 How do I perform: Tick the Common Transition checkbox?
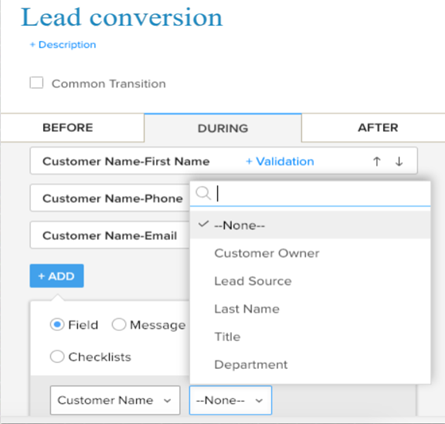pos(36,83)
